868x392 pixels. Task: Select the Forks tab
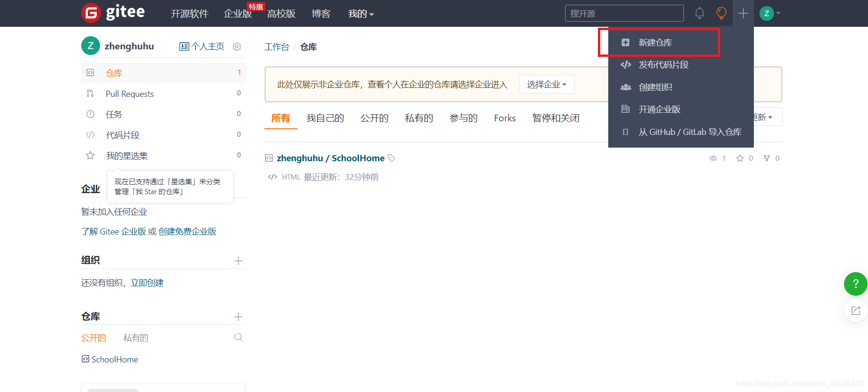click(505, 118)
